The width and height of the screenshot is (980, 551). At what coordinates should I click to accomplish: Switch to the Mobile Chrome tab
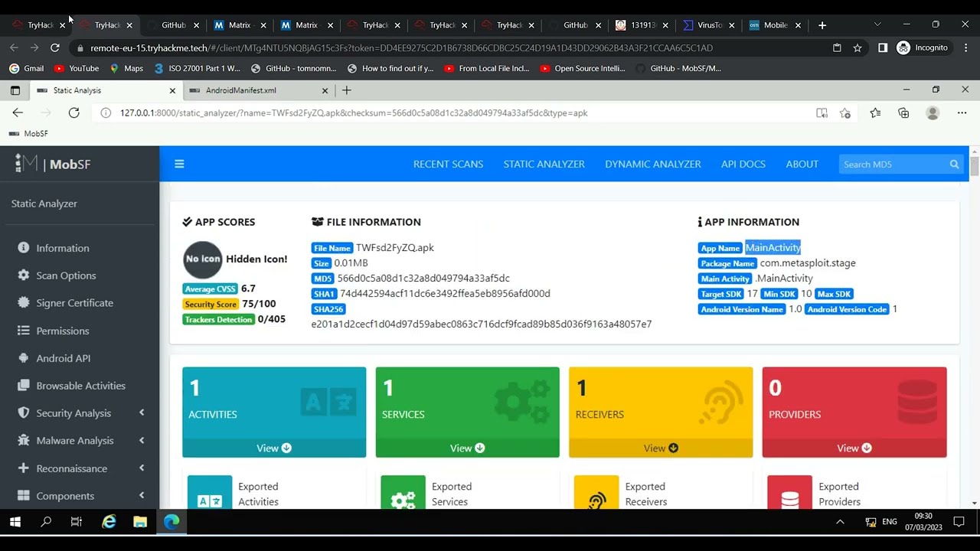(x=774, y=25)
